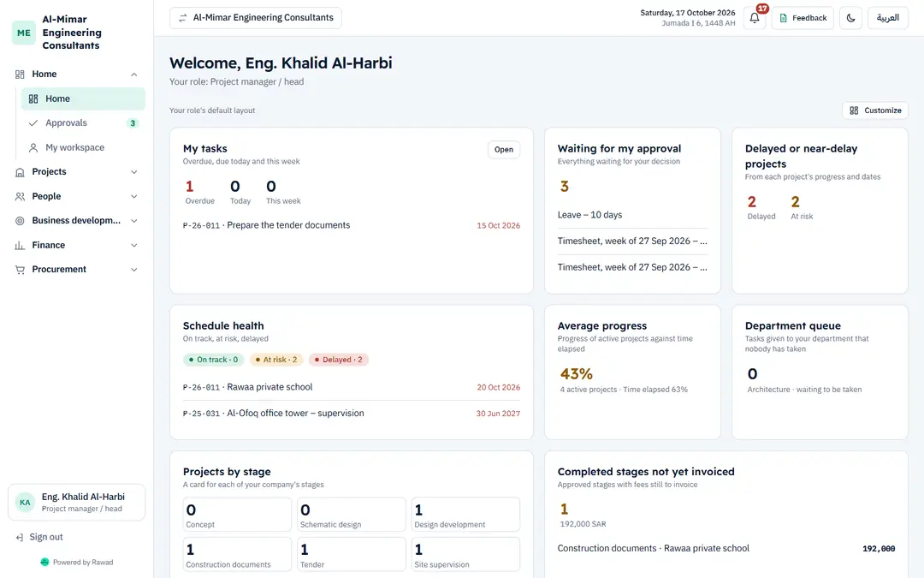Expand the Projects section chevron
Screen dimensions: 924x578
pos(133,172)
